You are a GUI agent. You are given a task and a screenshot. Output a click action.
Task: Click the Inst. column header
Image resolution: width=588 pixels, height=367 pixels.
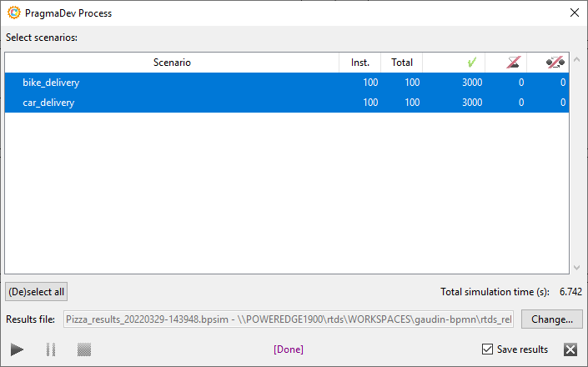point(359,63)
